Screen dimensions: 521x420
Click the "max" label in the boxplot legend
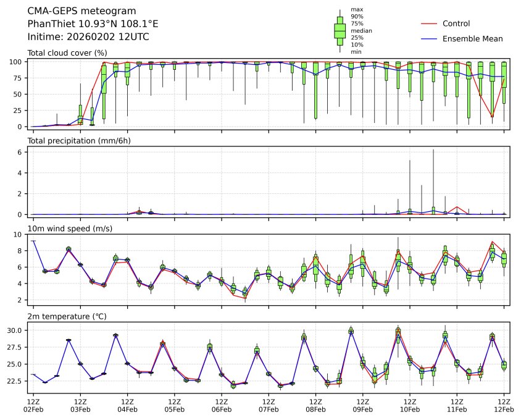(356, 9)
